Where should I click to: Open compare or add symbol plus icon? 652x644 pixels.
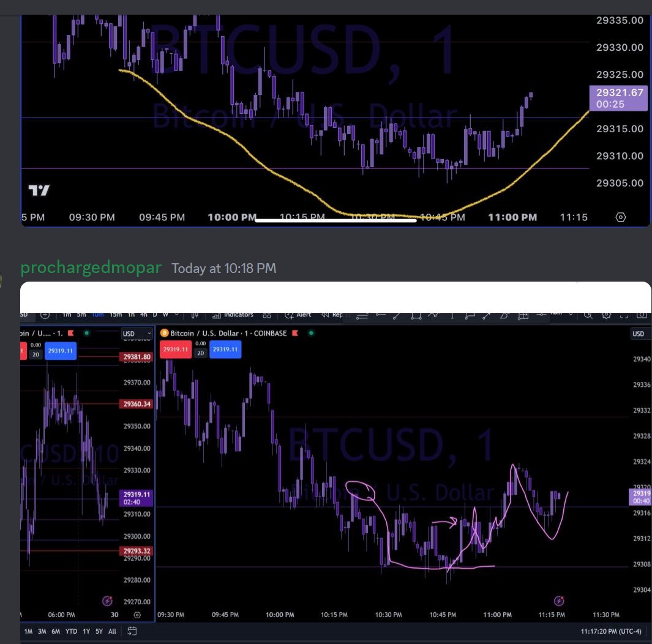[x=45, y=315]
